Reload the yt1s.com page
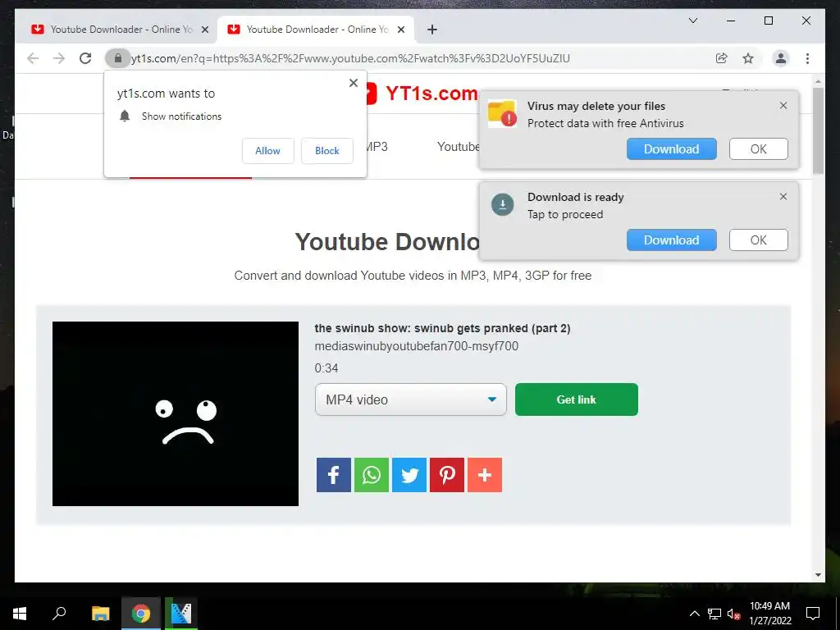This screenshot has width=840, height=630. (x=85, y=58)
